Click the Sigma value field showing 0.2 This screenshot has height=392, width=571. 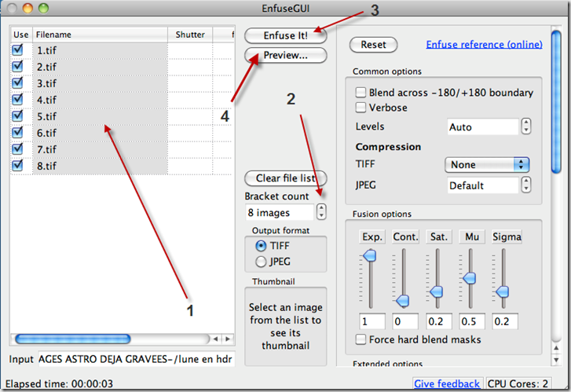point(505,321)
